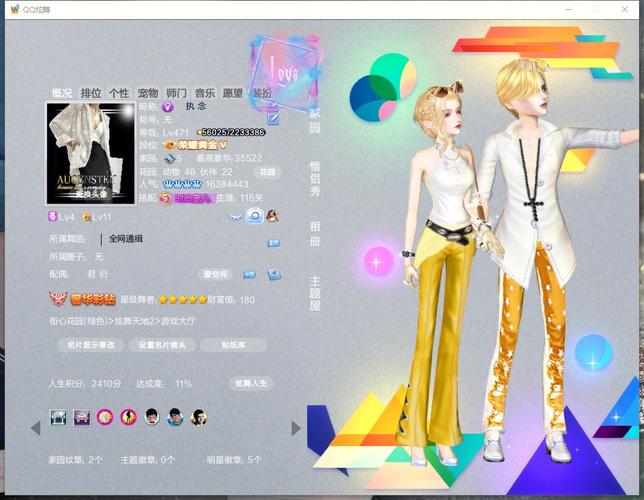Image resolution: width=644 pixels, height=500 pixels.
Task: Click the 等级 Lv471 text
Action: tap(164, 133)
